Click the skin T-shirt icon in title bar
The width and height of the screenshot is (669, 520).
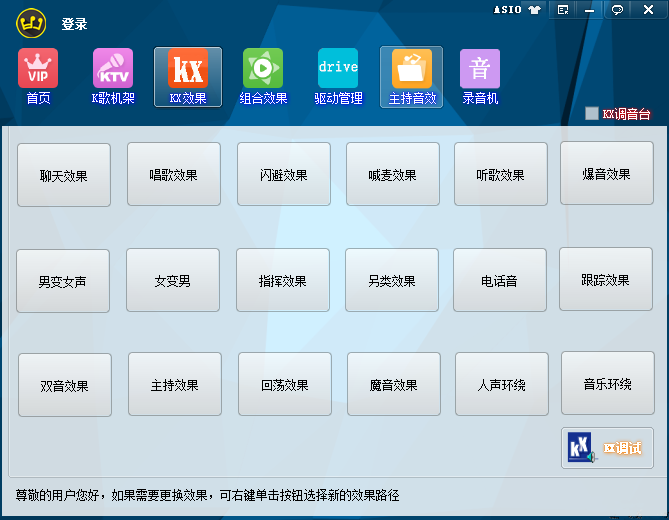[x=536, y=10]
